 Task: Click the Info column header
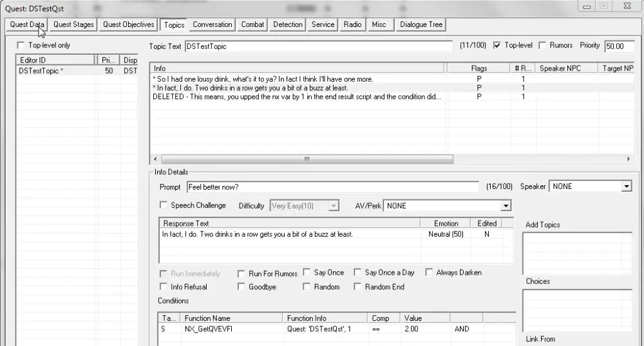tap(298, 68)
